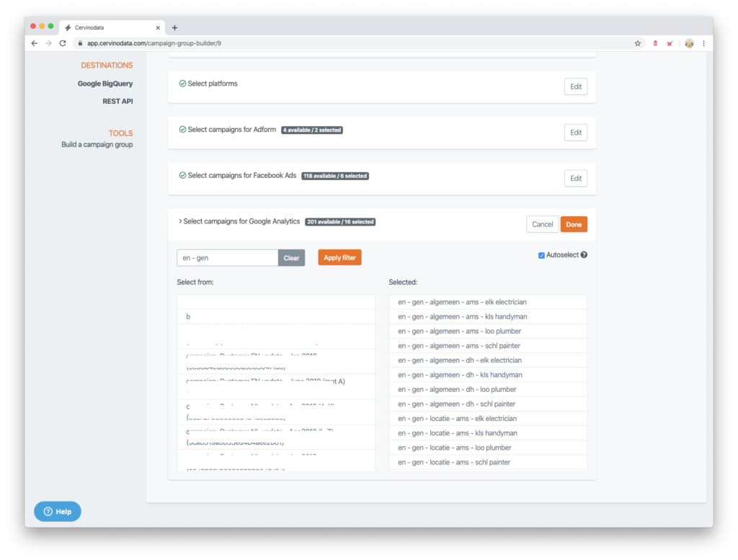Viewport: 738px width, 560px height.
Task: Click the red W extension icon
Action: tap(670, 43)
